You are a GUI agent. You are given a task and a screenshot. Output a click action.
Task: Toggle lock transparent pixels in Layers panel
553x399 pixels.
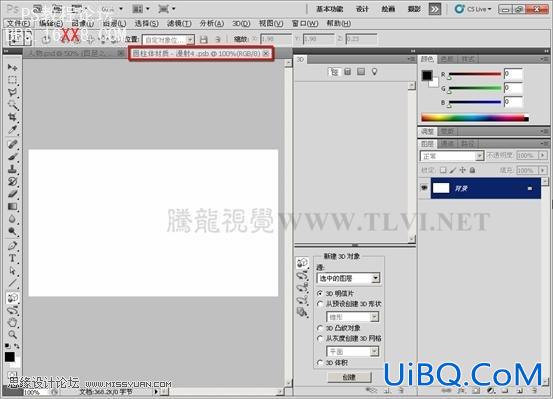tap(443, 170)
